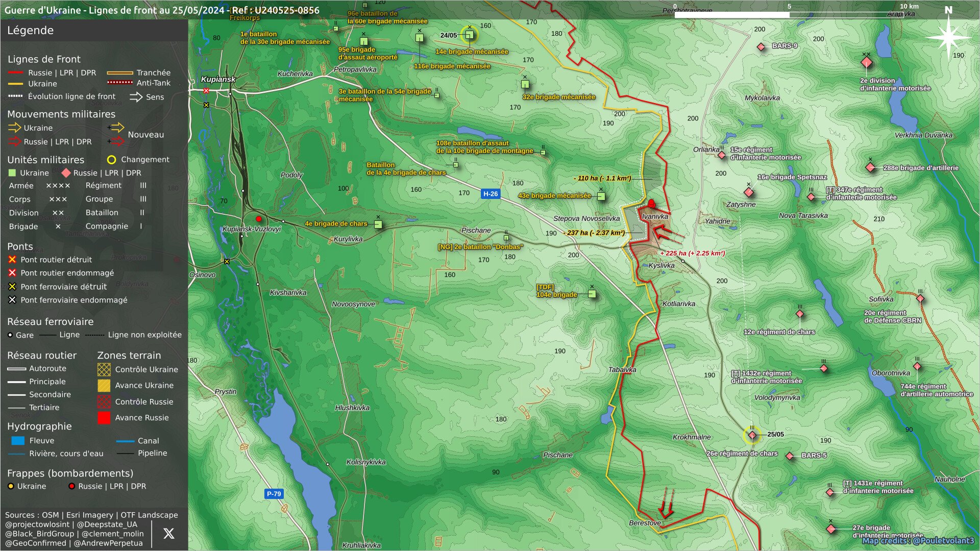Click the 26e régiment de chars circled diamond
The image size is (980, 551).
point(752,436)
